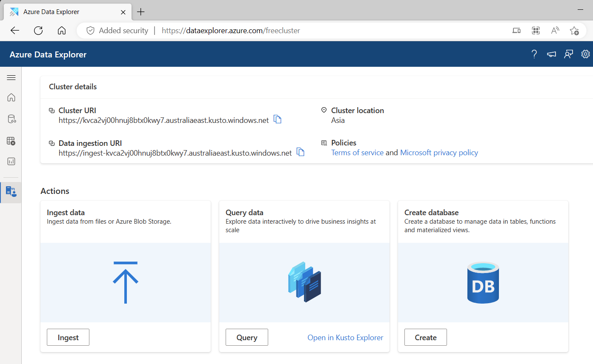Viewport: 593px width, 364px height.
Task: Click the Cluster location label
Action: point(358,111)
